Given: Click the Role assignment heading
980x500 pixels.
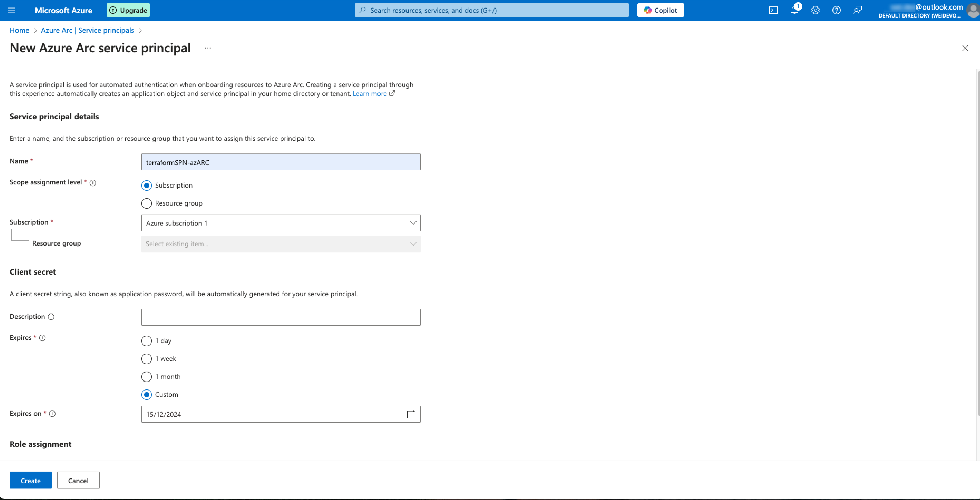Looking at the screenshot, I should 40,444.
